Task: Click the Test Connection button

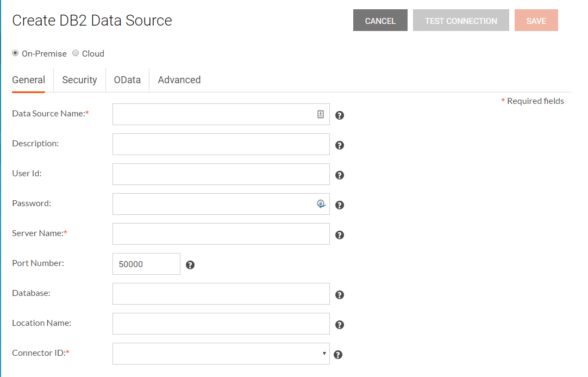Action: click(461, 20)
